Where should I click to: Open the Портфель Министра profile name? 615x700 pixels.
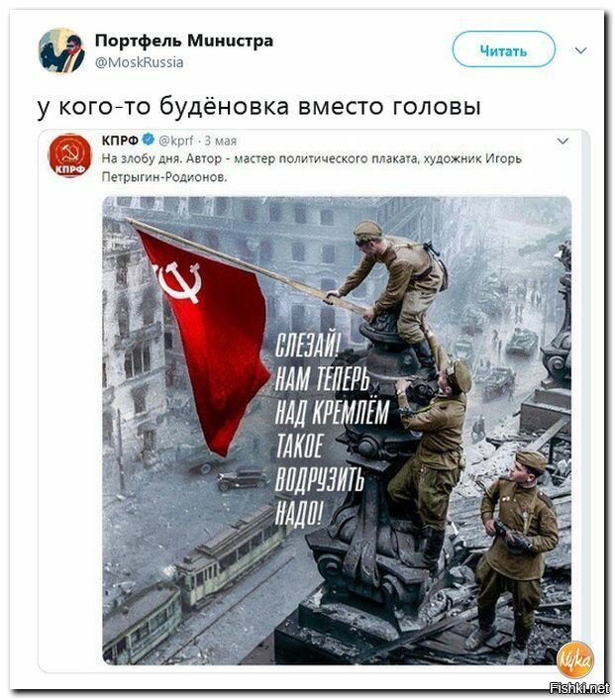[184, 41]
